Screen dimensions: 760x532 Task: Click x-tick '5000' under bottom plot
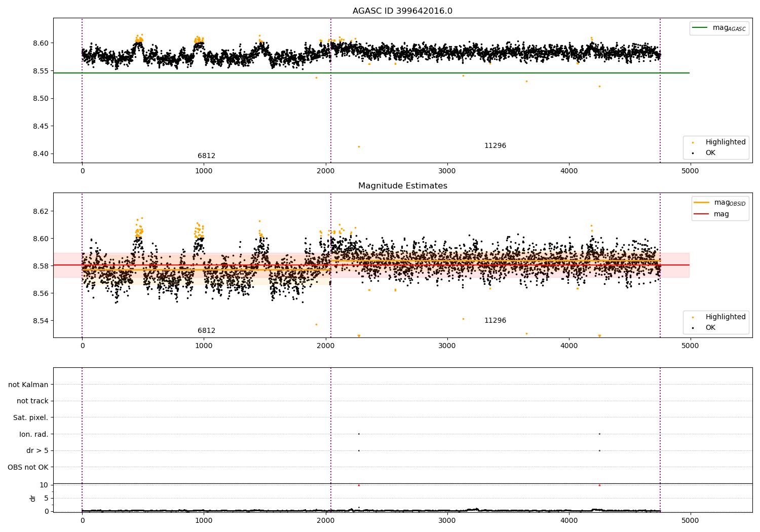coord(690,520)
